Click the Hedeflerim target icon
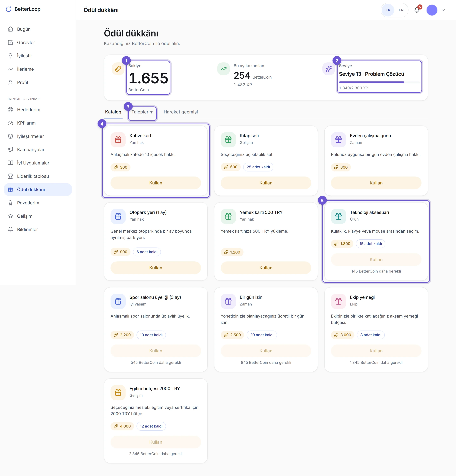 tap(10, 110)
